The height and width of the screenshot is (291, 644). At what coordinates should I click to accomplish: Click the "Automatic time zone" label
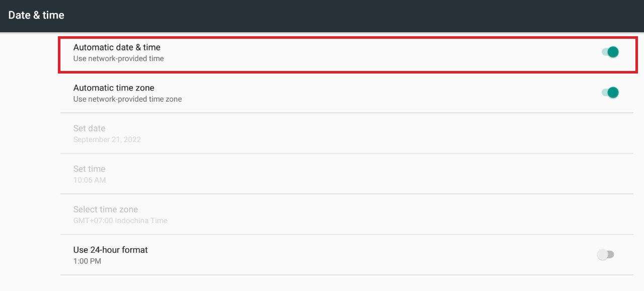114,88
